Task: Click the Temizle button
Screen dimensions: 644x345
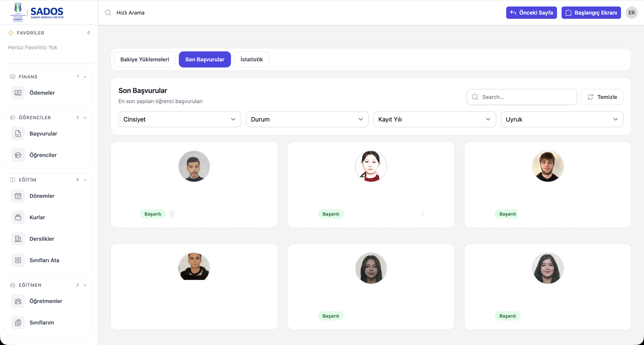Action: (602, 97)
